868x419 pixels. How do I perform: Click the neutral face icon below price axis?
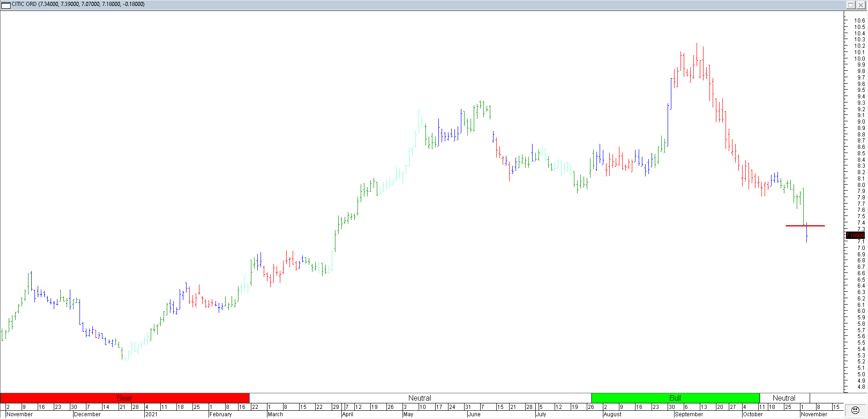tap(855, 410)
